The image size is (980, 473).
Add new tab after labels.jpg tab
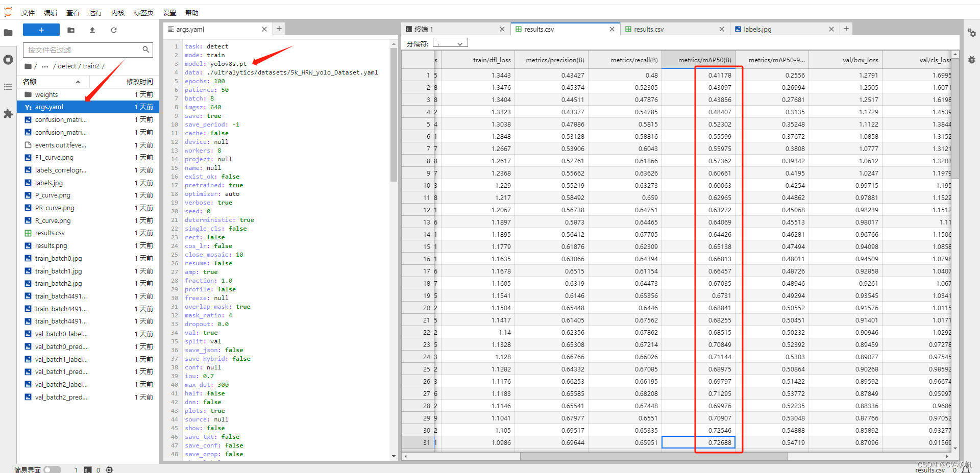tap(846, 29)
